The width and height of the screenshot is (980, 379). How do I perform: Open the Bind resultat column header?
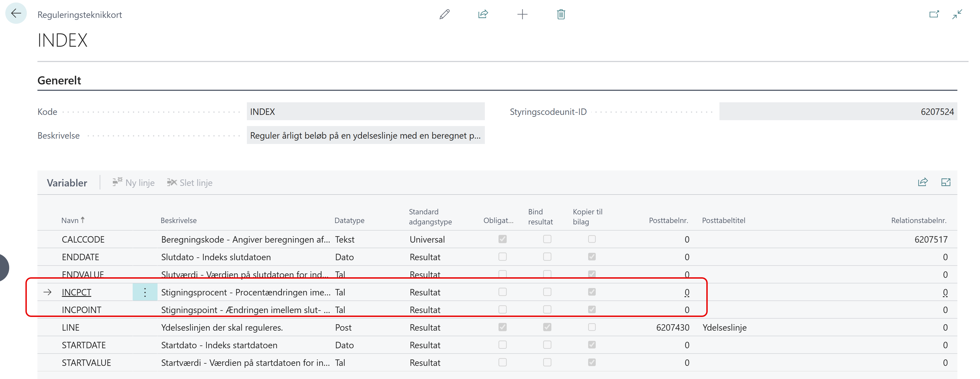point(540,217)
